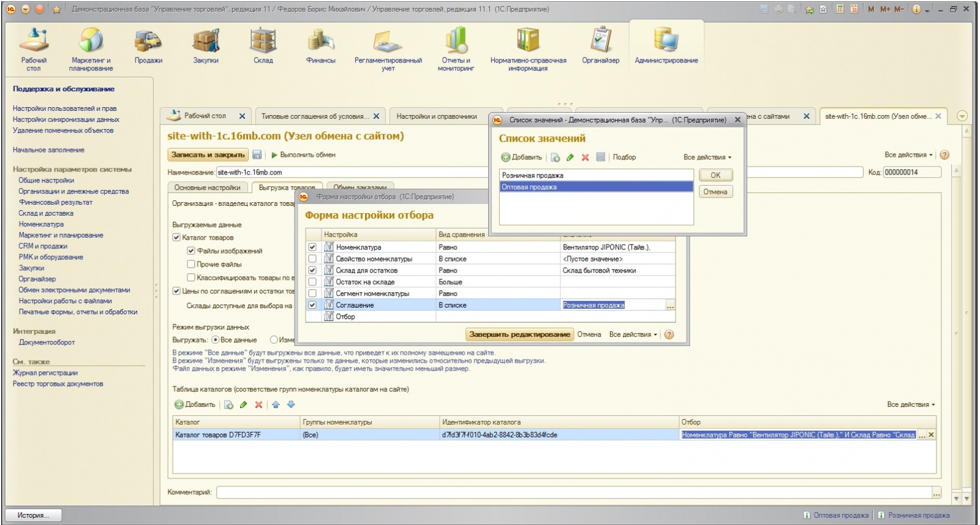Enable the Прочие файлы checkbox

click(x=191, y=265)
